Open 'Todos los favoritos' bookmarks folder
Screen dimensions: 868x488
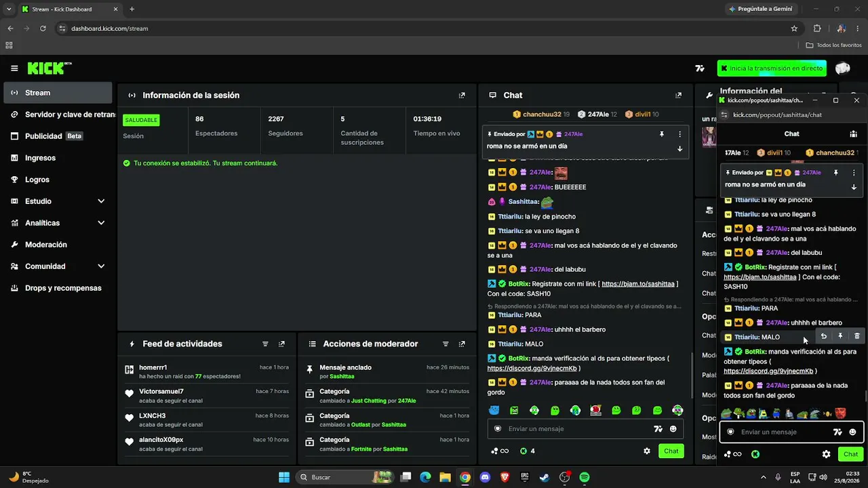[834, 45]
